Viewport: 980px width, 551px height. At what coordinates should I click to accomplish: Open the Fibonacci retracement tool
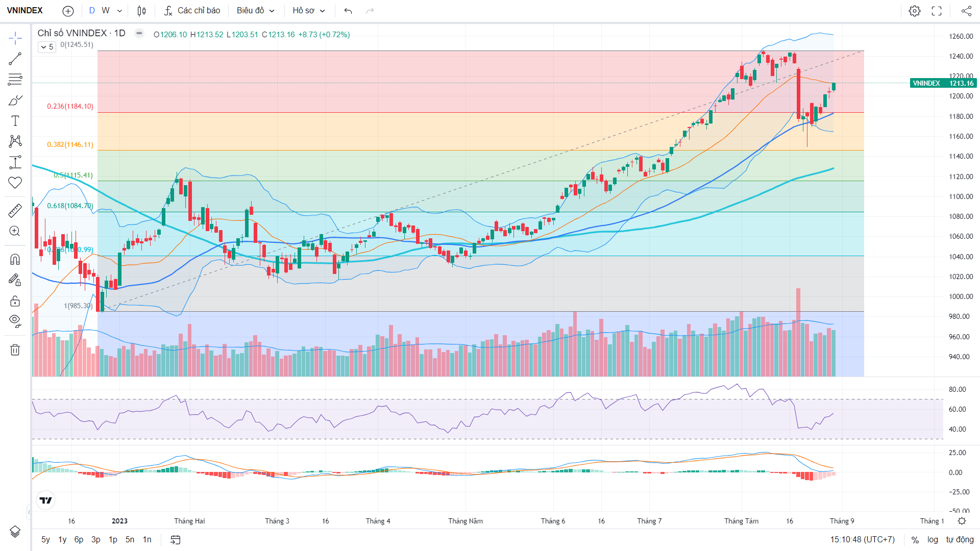coord(15,80)
